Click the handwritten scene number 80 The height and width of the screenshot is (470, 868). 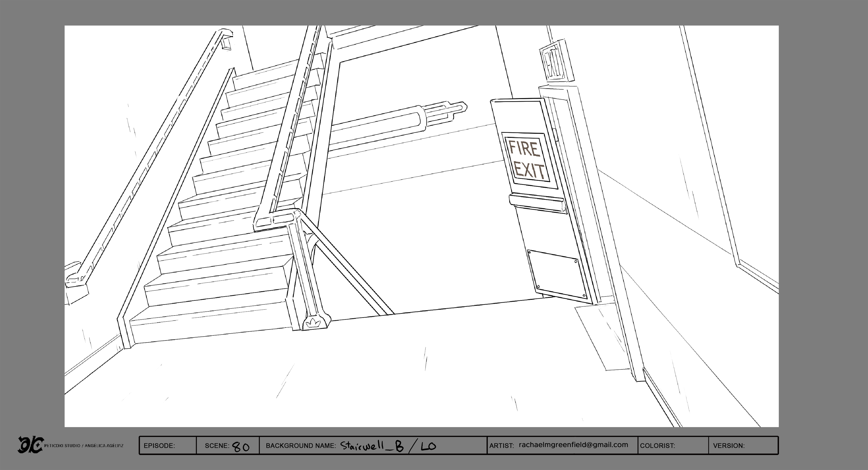[x=241, y=447]
